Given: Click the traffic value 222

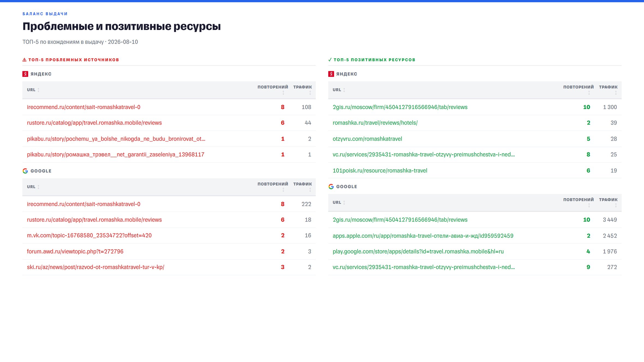Looking at the screenshot, I should 306,204.
